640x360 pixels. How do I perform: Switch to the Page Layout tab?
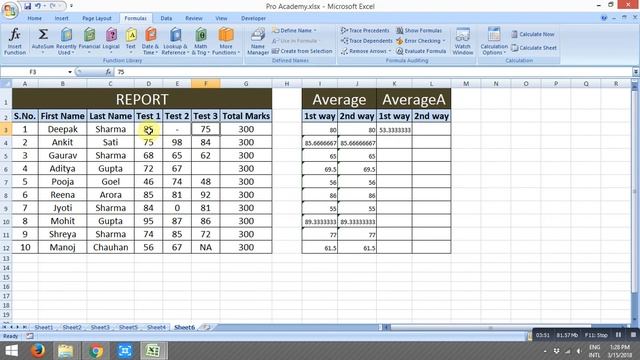(97, 18)
